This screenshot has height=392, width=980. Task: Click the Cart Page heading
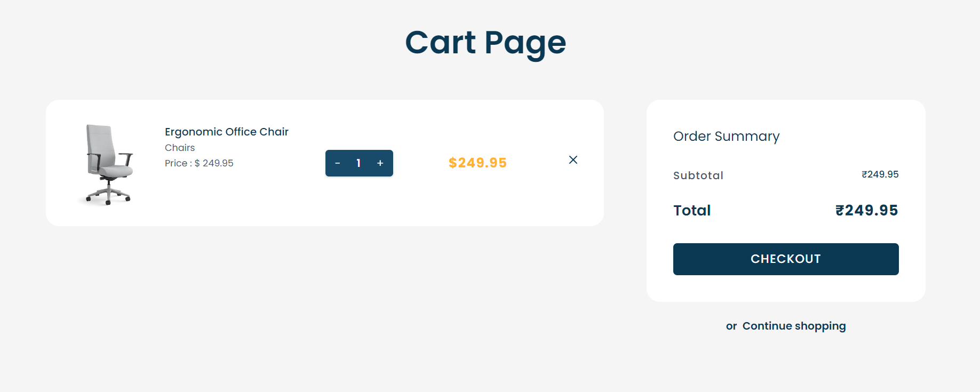coord(485,43)
